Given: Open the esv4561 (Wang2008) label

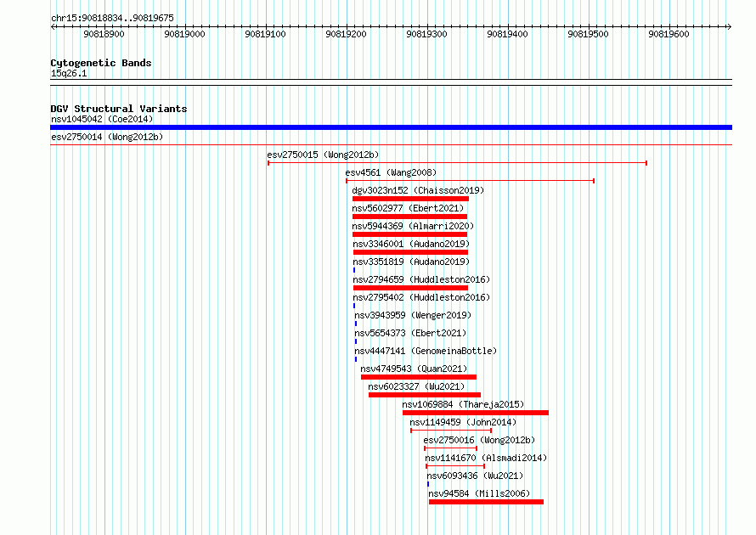Looking at the screenshot, I should [391, 172].
